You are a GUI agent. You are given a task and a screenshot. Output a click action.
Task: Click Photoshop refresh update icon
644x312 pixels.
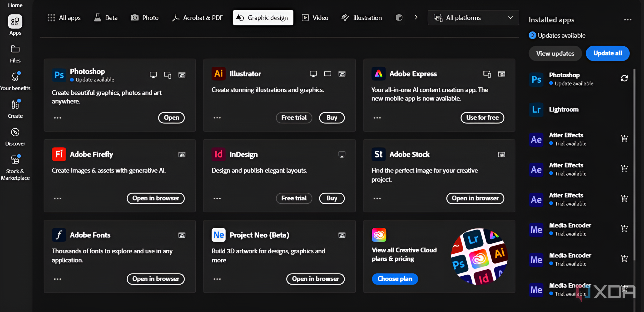pyautogui.click(x=624, y=79)
